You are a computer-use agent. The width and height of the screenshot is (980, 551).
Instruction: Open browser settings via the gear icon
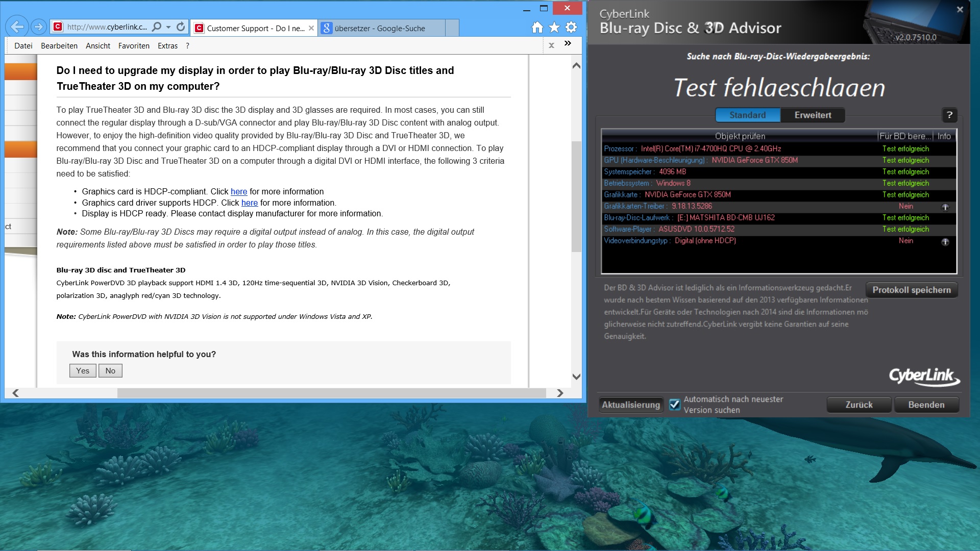[571, 28]
